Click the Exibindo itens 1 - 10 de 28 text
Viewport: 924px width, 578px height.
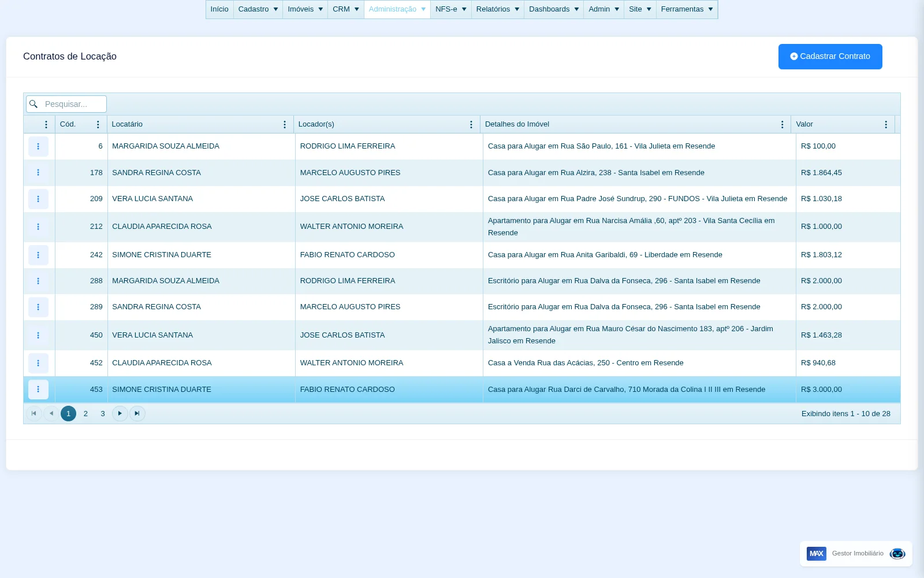tap(846, 414)
